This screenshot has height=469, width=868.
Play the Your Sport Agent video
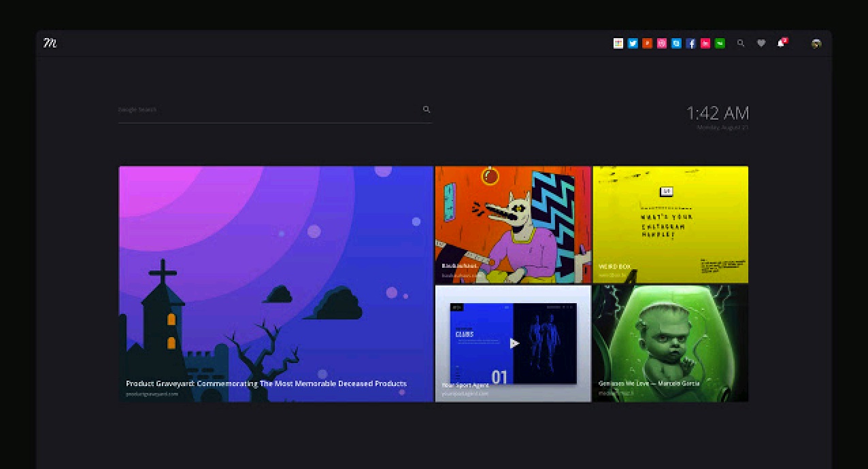point(514,344)
